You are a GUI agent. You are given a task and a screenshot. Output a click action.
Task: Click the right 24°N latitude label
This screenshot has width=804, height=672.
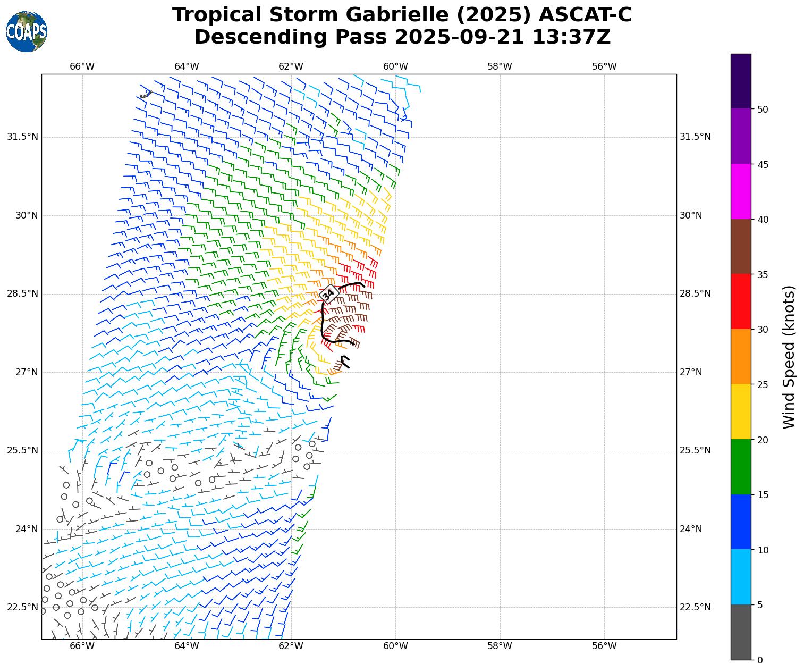[x=691, y=529]
